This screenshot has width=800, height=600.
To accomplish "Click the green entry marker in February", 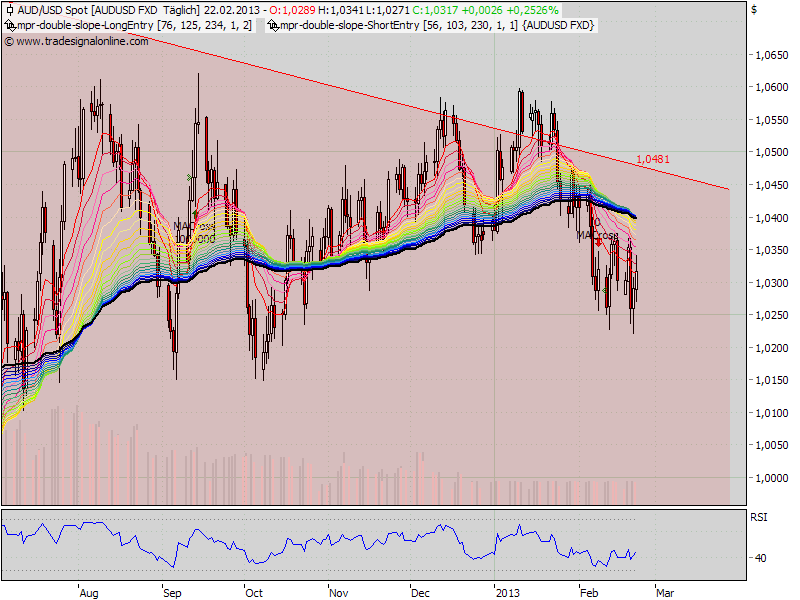I will (605, 290).
